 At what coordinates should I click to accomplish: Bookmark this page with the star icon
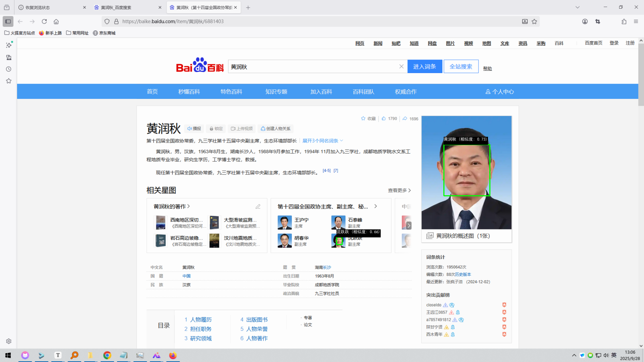coord(534,21)
